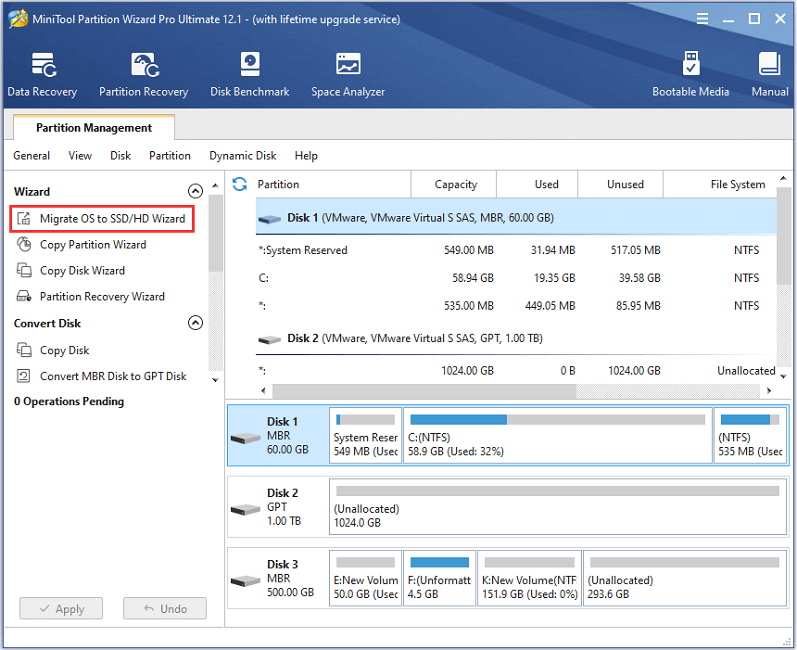
Task: Select the 1024.00 GB unallocated row
Action: [x=516, y=370]
